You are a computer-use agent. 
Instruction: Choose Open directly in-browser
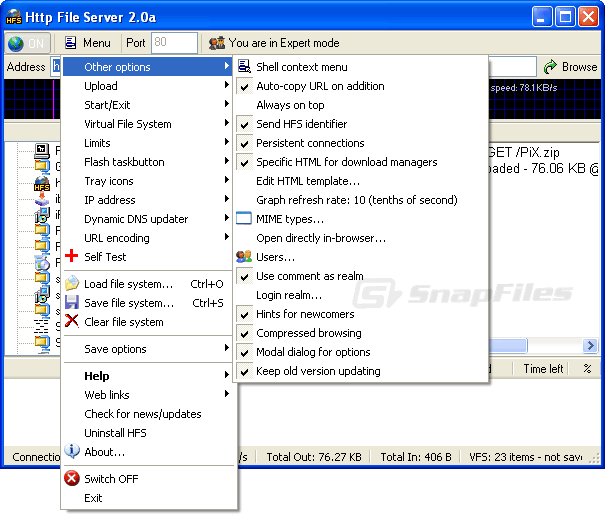pos(361,238)
